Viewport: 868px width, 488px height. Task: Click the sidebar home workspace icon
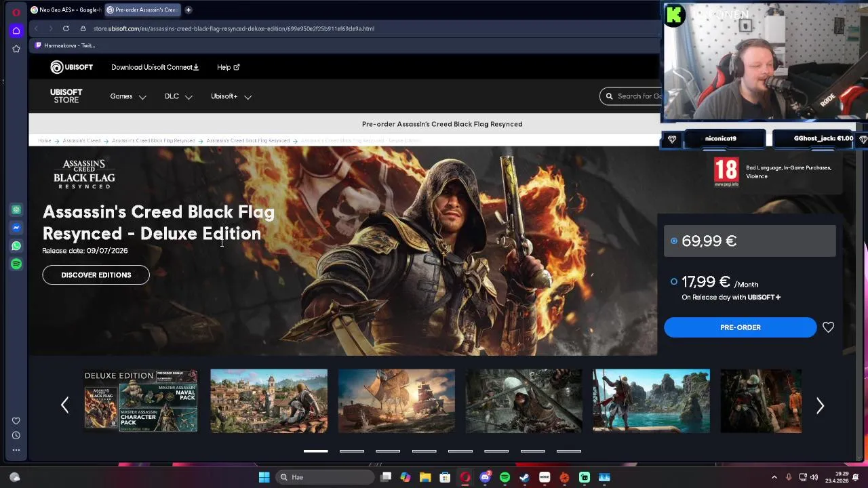tap(16, 30)
